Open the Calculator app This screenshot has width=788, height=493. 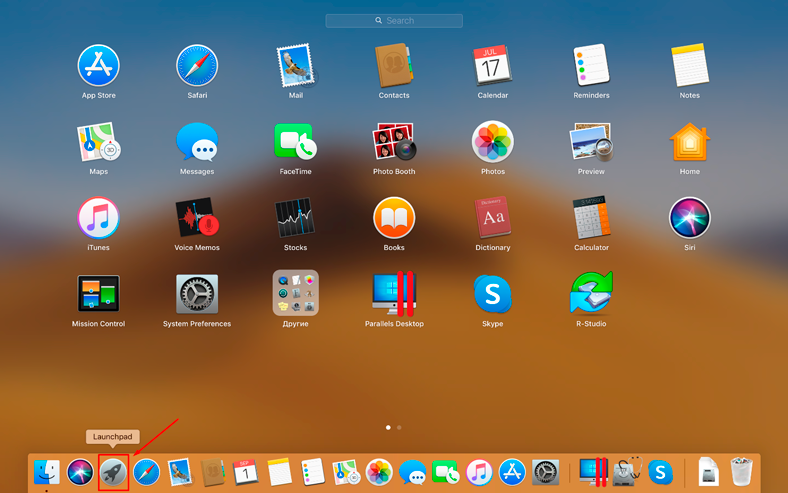[x=591, y=218]
